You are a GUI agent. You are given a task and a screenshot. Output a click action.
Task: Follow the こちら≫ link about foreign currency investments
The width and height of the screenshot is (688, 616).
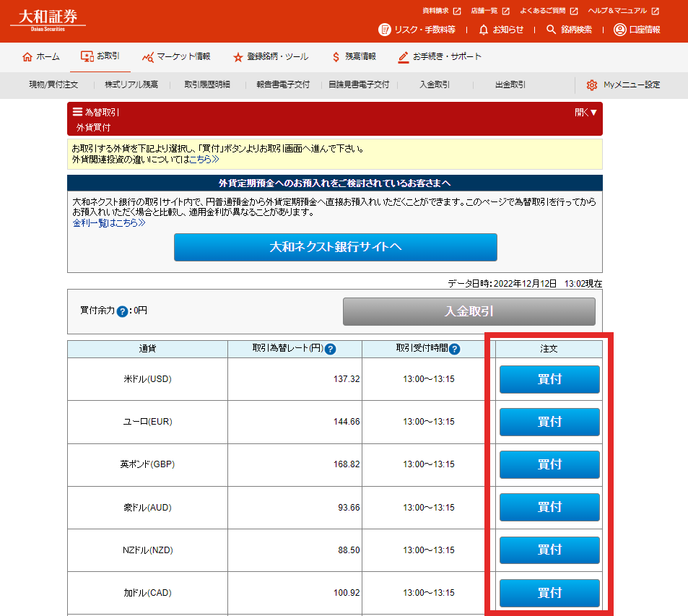click(x=204, y=160)
